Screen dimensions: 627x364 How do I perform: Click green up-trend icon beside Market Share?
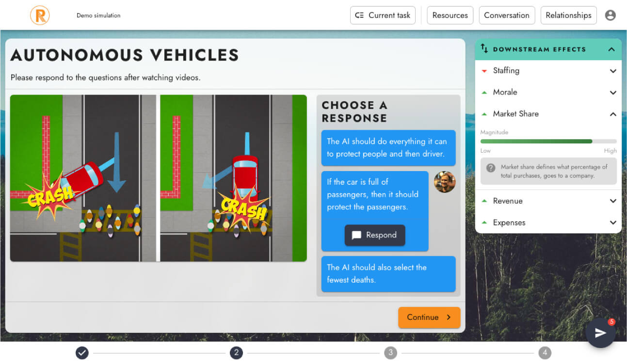tap(484, 114)
